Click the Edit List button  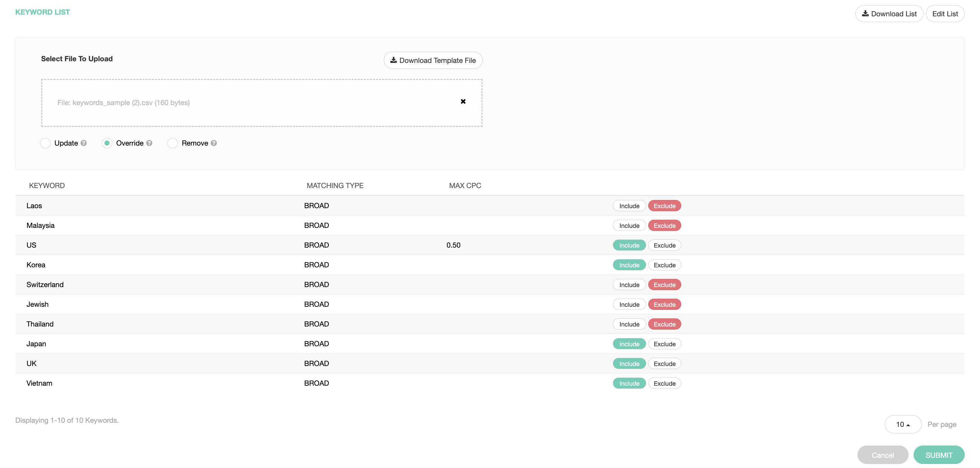tap(945, 14)
